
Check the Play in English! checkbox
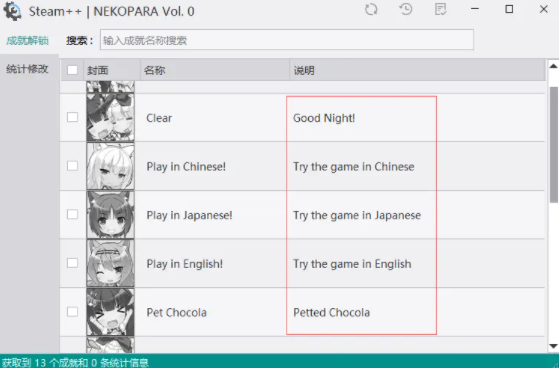point(72,263)
